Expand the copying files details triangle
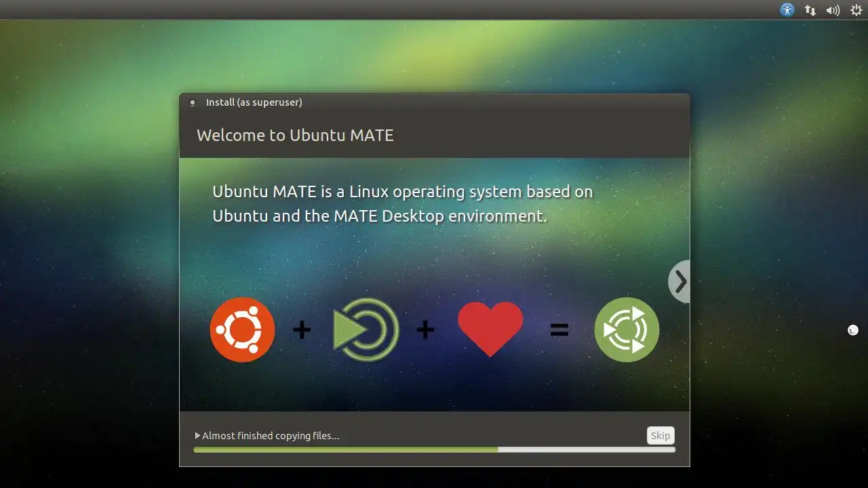 pyautogui.click(x=197, y=436)
